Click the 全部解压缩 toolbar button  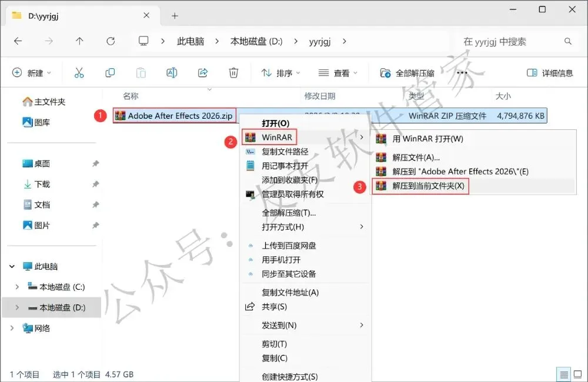(x=407, y=73)
